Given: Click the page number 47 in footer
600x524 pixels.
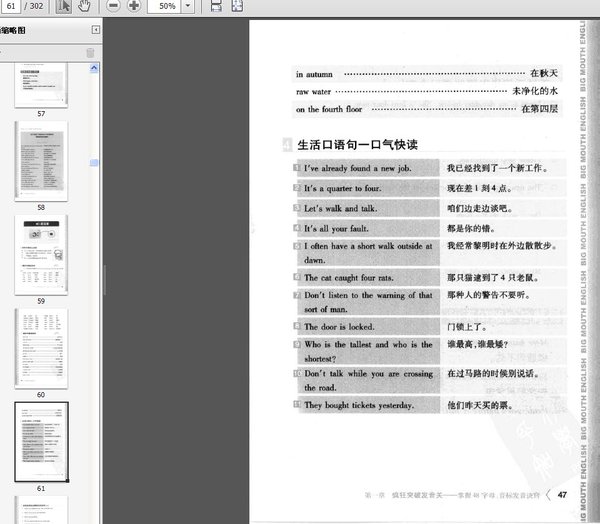Looking at the screenshot, I should (x=562, y=495).
